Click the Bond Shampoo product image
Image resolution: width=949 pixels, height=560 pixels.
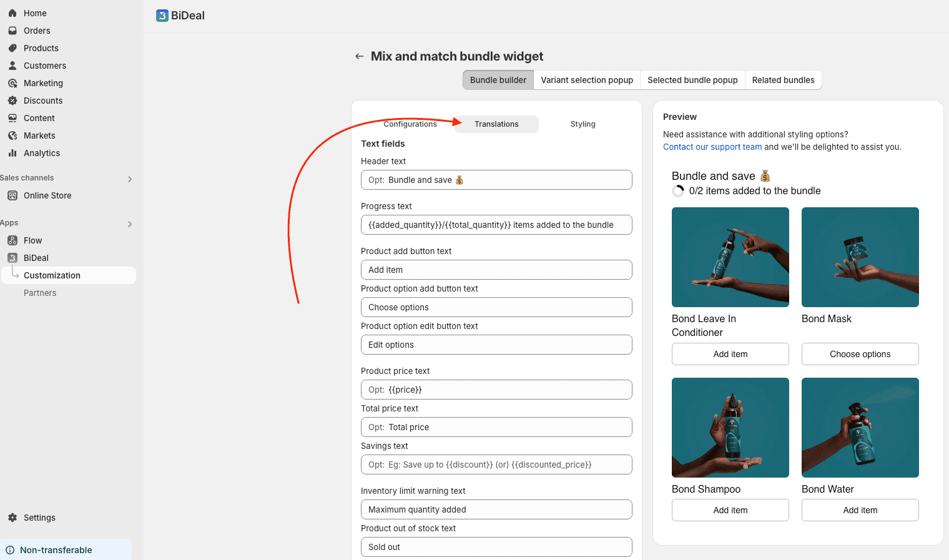point(730,428)
